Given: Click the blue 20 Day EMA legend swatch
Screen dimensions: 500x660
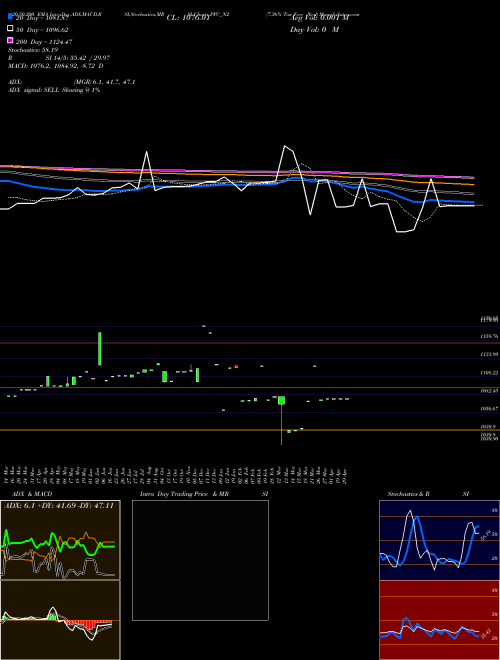Looking at the screenshot, I should coord(10,16).
